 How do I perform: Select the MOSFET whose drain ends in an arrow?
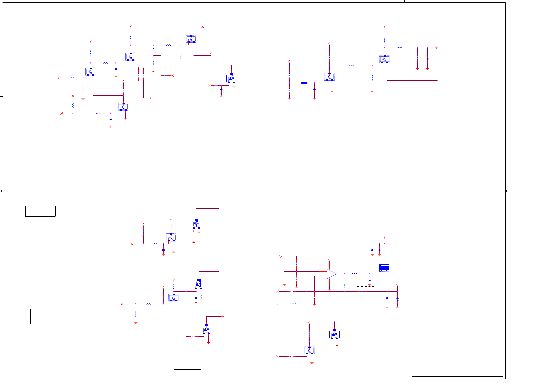coord(206,329)
